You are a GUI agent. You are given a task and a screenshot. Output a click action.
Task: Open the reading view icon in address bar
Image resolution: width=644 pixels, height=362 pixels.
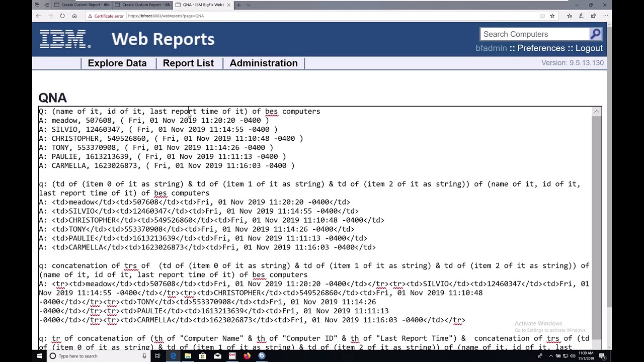[542, 16]
